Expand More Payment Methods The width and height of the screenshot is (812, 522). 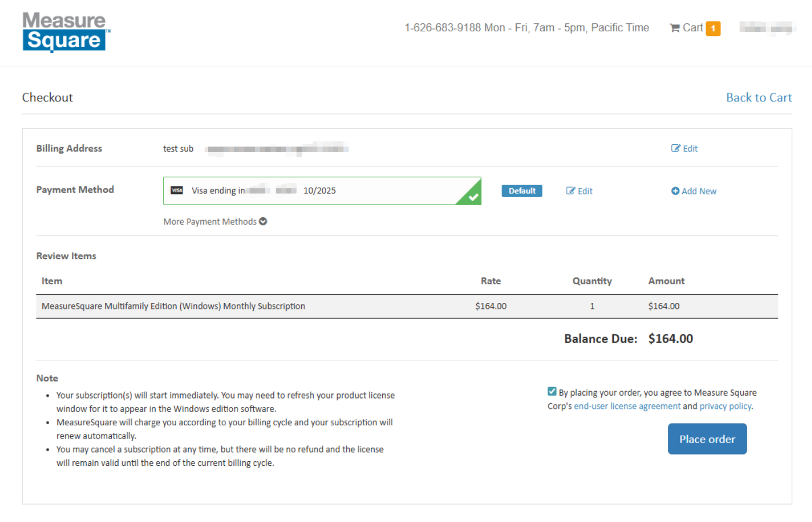tap(215, 222)
